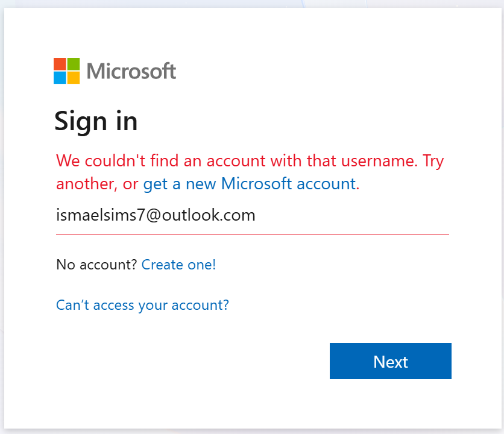Click the yellow square in the Microsoft logo
504x434 pixels.
coord(74,78)
